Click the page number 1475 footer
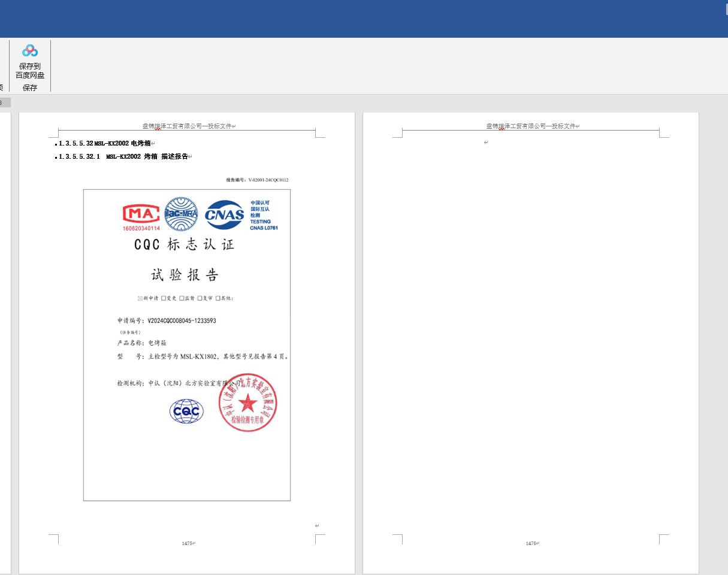This screenshot has height=575, width=728. pos(188,543)
